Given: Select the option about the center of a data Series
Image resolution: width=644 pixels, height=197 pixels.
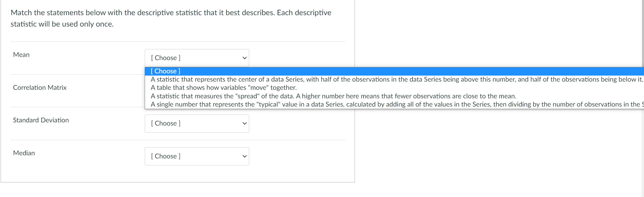Looking at the screenshot, I should pos(285,79).
